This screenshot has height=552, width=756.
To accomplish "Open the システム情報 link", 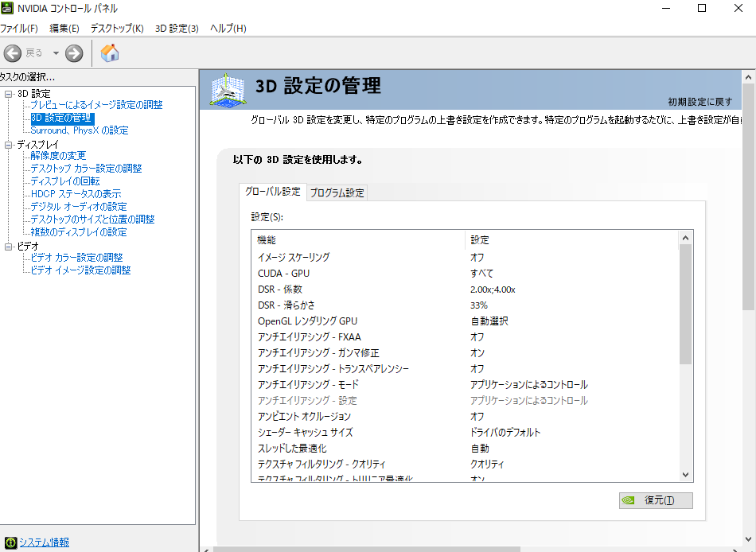I will coord(44,542).
